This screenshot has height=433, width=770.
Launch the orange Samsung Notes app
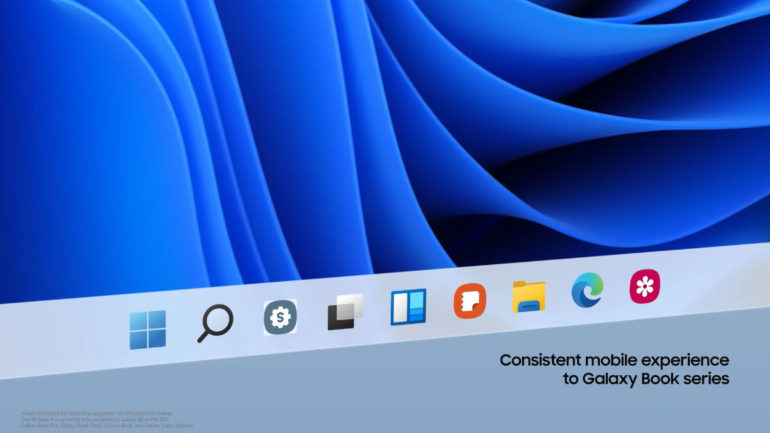469,301
